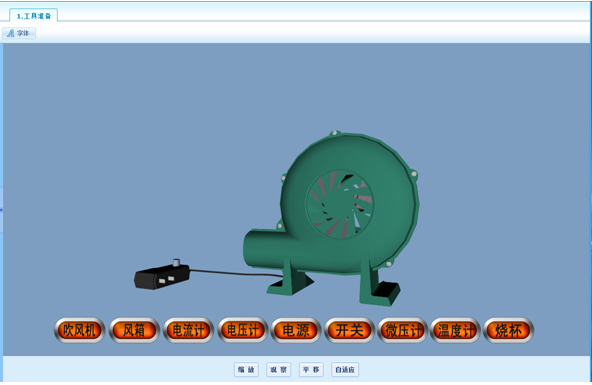
Task: Select the 烧杯 beaker button
Action: tap(509, 330)
